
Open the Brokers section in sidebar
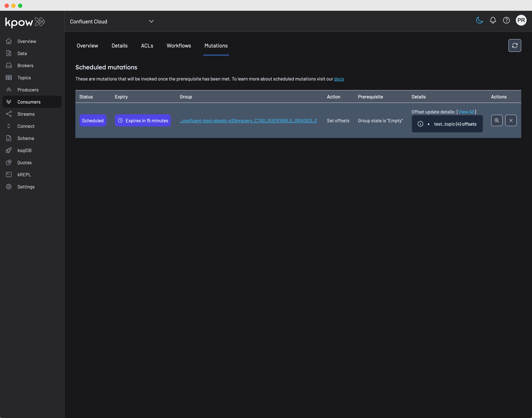[x=25, y=65]
